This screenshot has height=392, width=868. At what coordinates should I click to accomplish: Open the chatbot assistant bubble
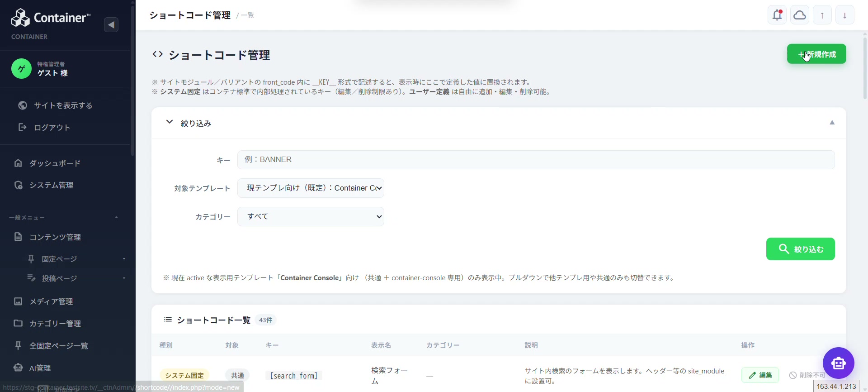(x=838, y=363)
